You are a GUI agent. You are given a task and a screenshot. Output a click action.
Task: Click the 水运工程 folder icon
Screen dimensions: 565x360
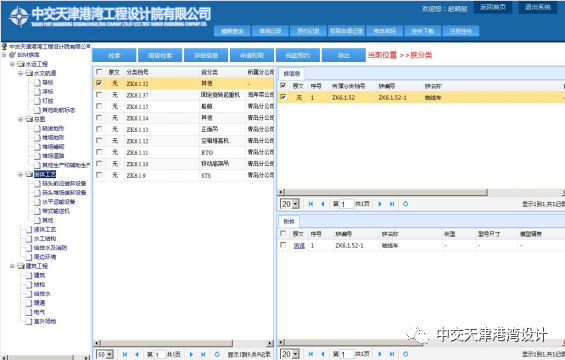point(21,64)
